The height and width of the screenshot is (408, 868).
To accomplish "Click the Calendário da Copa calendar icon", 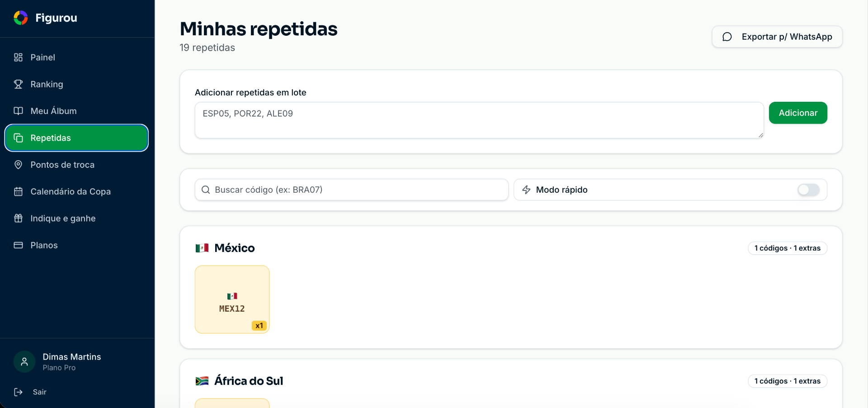I will coord(18,191).
